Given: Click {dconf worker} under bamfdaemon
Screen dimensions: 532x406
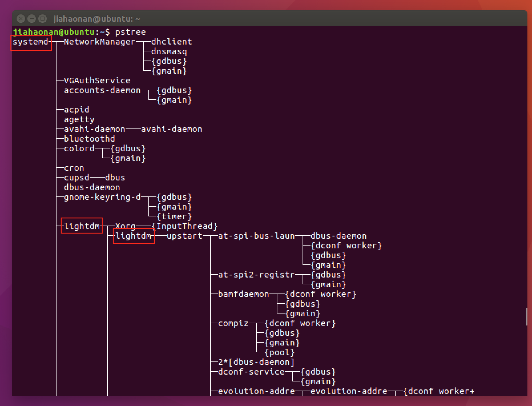Looking at the screenshot, I should point(321,294).
